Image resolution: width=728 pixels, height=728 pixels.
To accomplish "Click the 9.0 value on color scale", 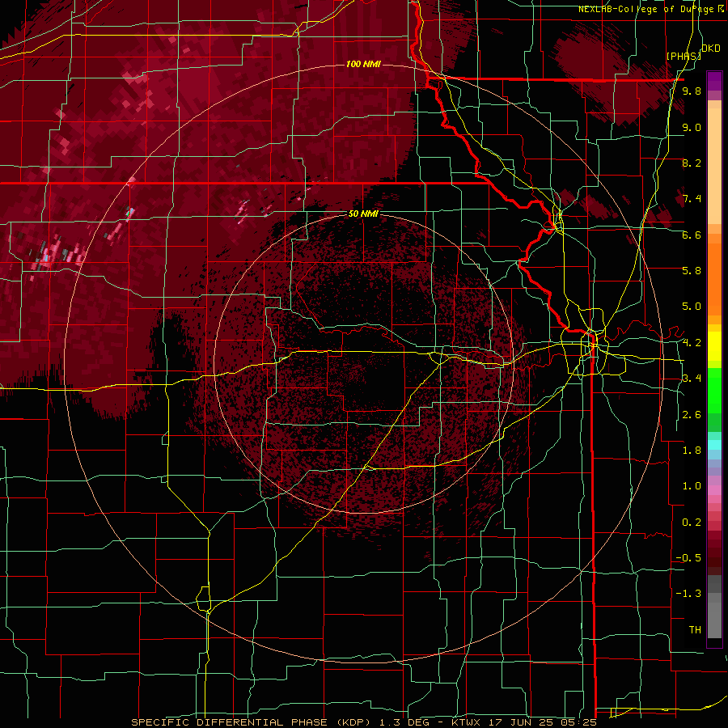I will [692, 127].
